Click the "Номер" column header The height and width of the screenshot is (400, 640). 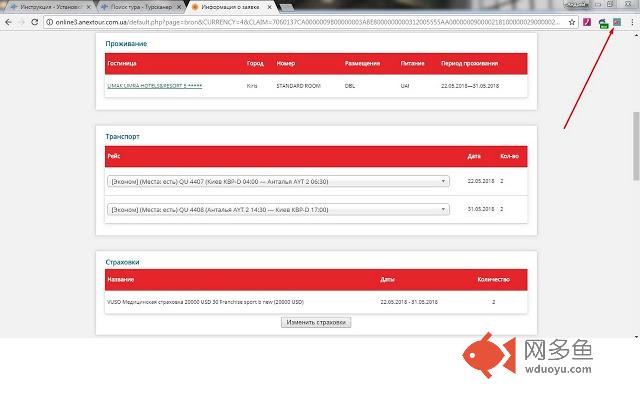point(286,63)
